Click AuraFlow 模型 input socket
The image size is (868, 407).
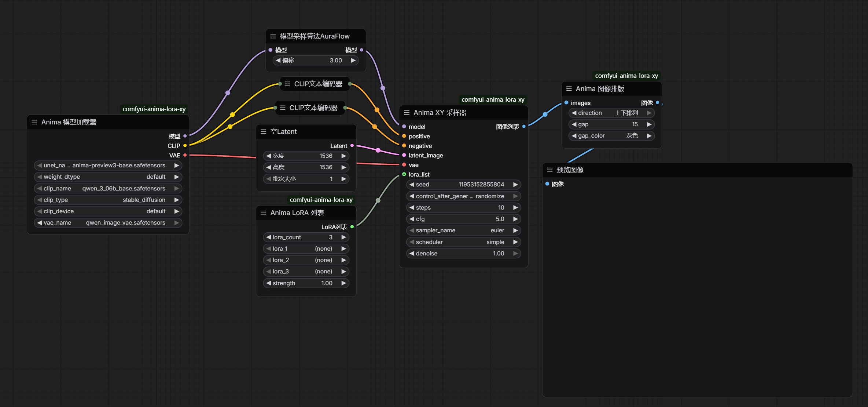pos(271,50)
